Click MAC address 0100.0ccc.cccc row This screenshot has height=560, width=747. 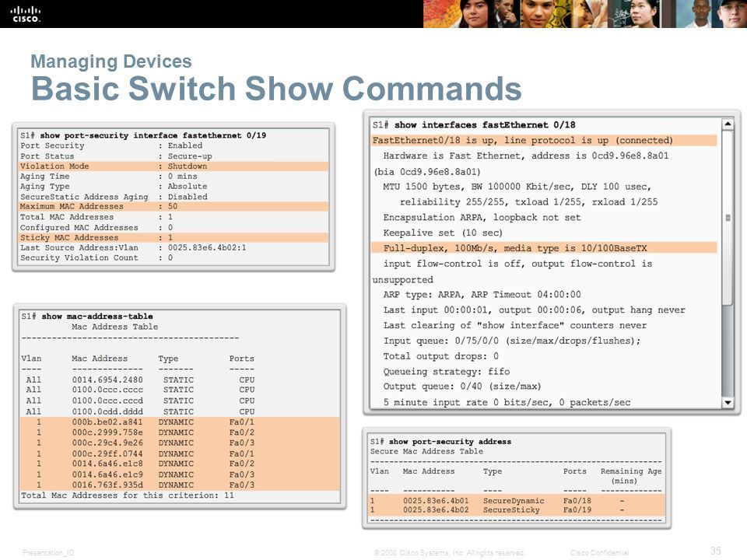(x=140, y=390)
